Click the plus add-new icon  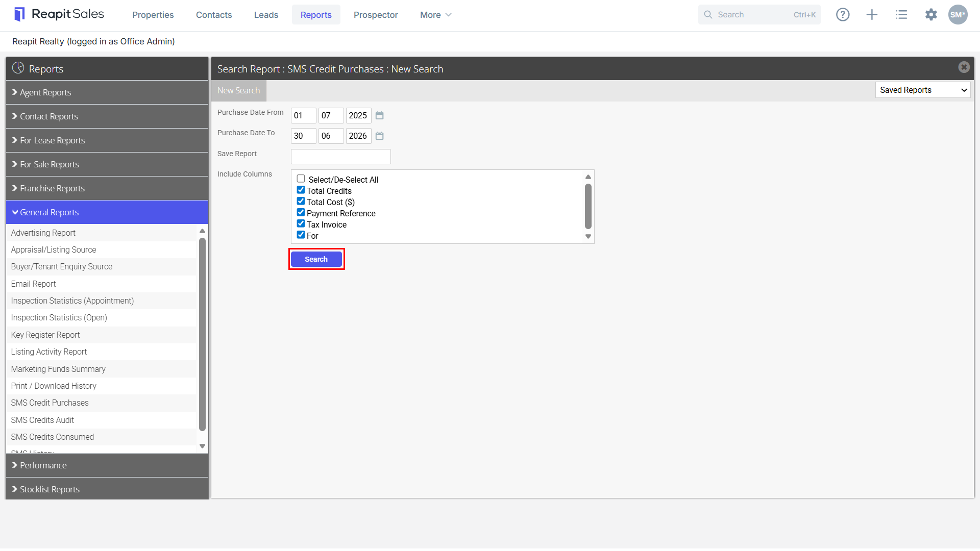point(872,15)
